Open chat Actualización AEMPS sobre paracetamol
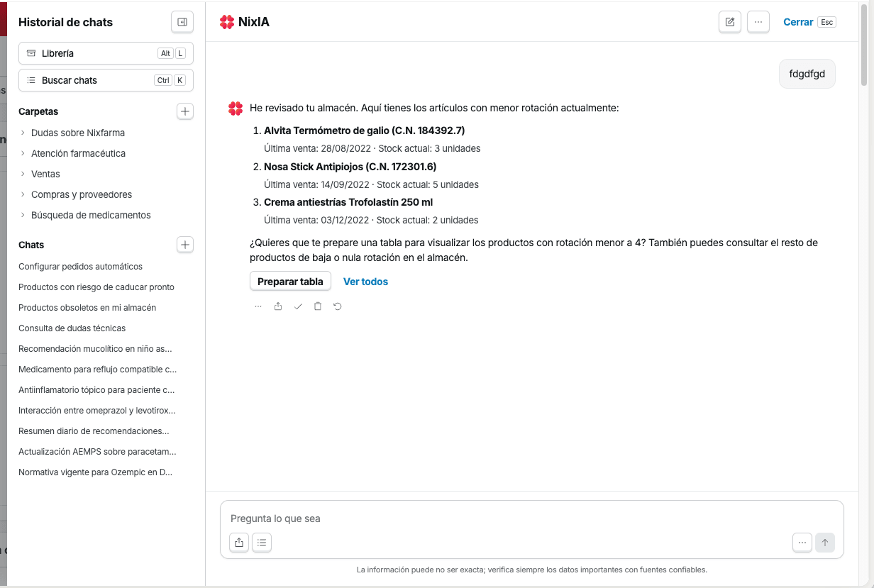The width and height of the screenshot is (874, 588). click(x=98, y=452)
